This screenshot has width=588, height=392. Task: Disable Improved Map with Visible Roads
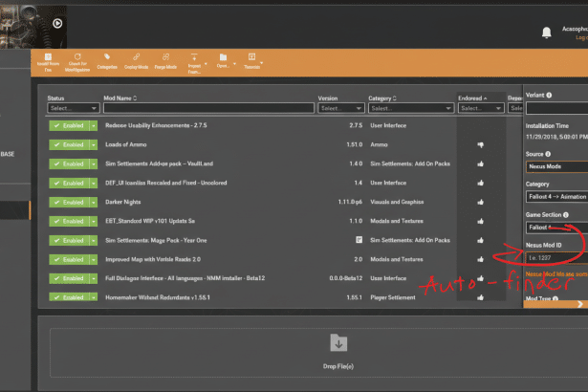pos(69,260)
